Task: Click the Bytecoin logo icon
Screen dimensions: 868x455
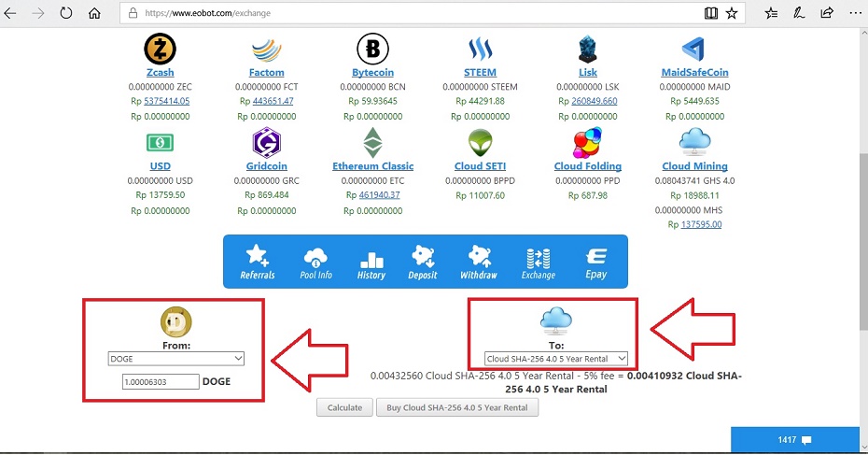Action: coord(372,49)
